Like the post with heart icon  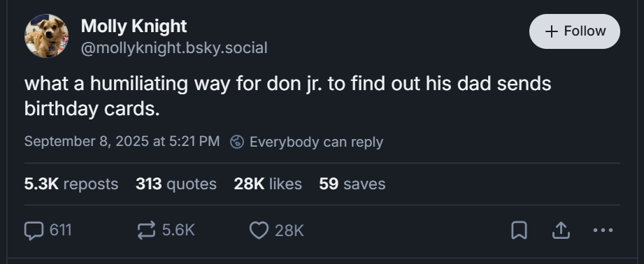pos(259,230)
